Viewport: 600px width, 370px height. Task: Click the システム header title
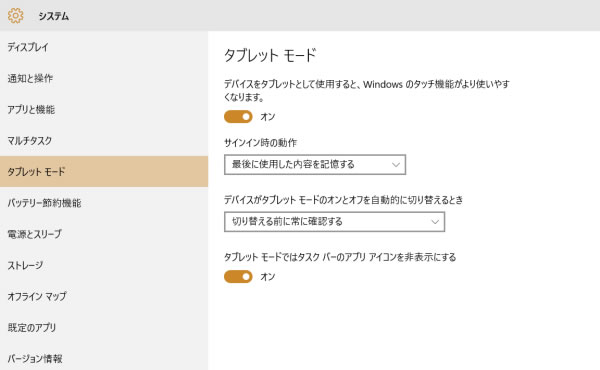coord(54,16)
